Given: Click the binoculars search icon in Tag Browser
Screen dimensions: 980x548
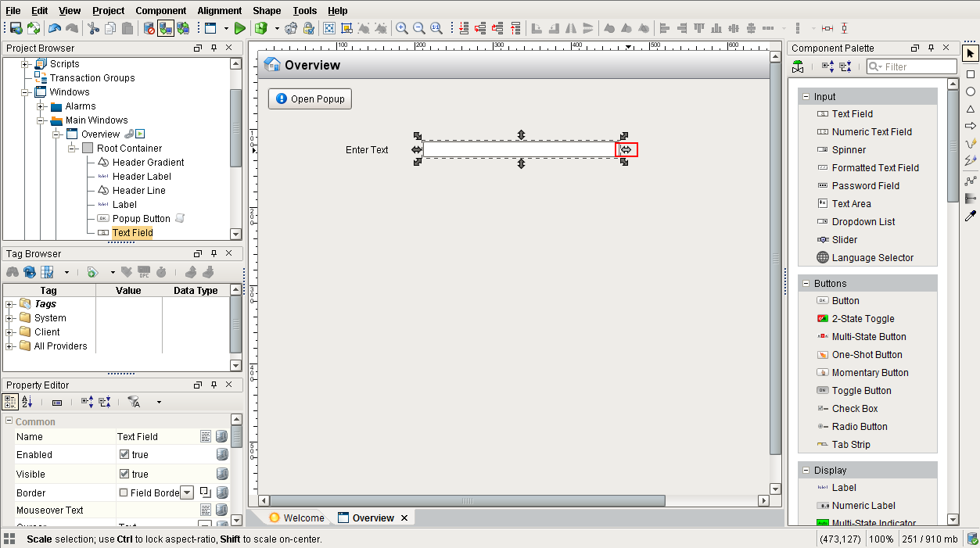Looking at the screenshot, I should click(13, 271).
